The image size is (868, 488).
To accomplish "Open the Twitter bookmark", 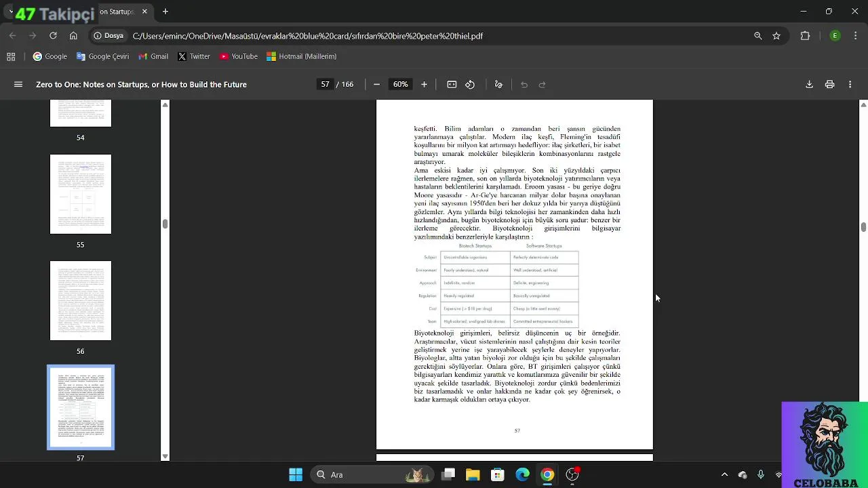I will tap(194, 56).
